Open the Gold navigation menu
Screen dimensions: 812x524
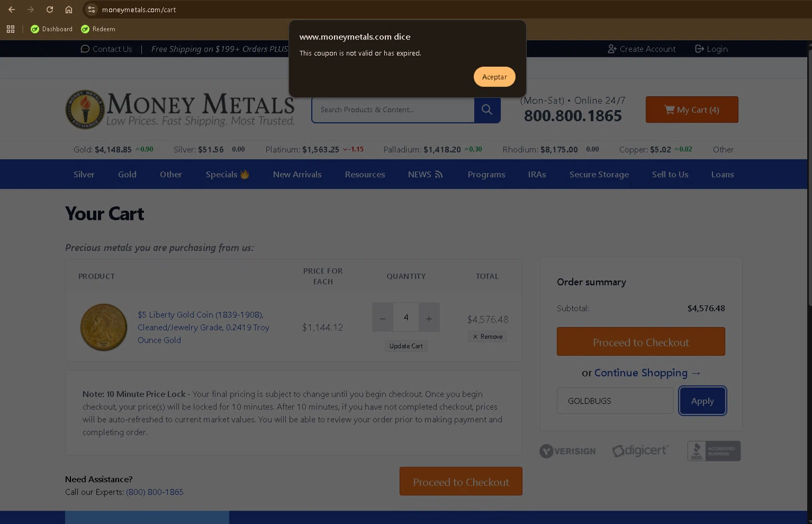click(127, 174)
